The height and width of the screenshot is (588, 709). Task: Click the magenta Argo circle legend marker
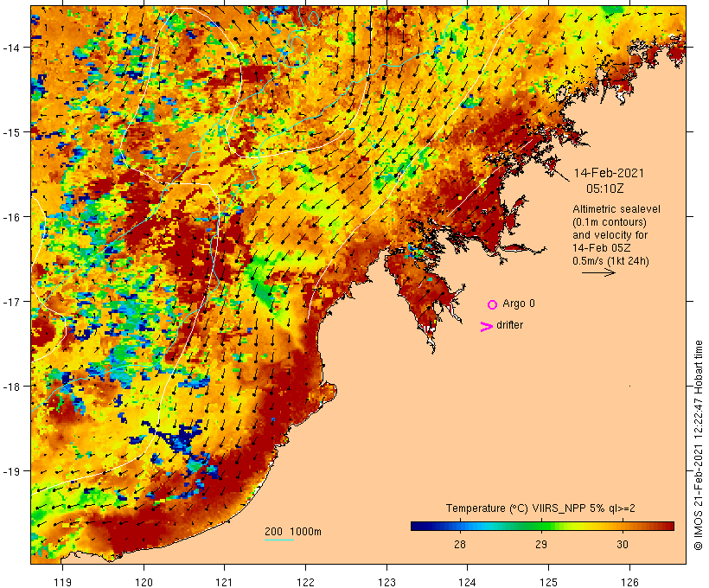(493, 304)
